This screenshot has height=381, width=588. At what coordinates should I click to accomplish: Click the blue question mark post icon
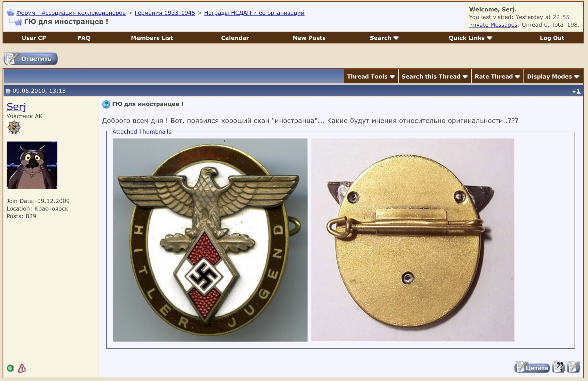point(106,104)
